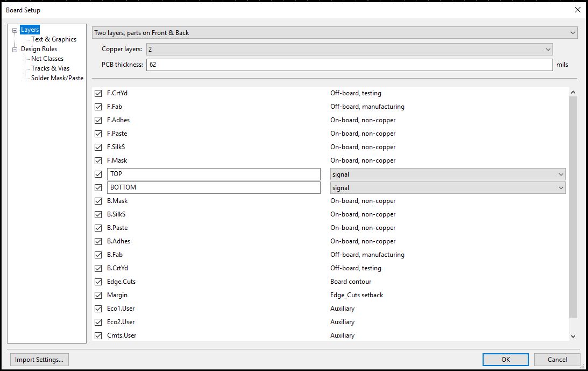Uncheck the Eco1.User layer checkbox
588x371 pixels.
(98, 309)
